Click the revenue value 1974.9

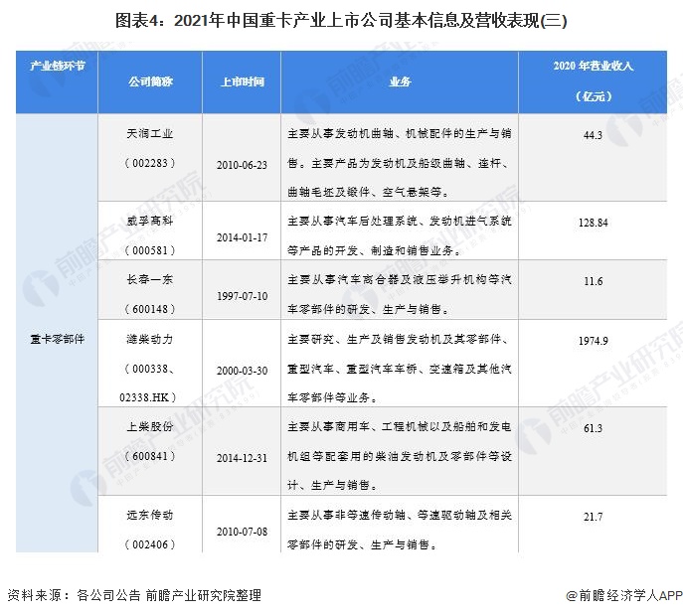(x=594, y=340)
